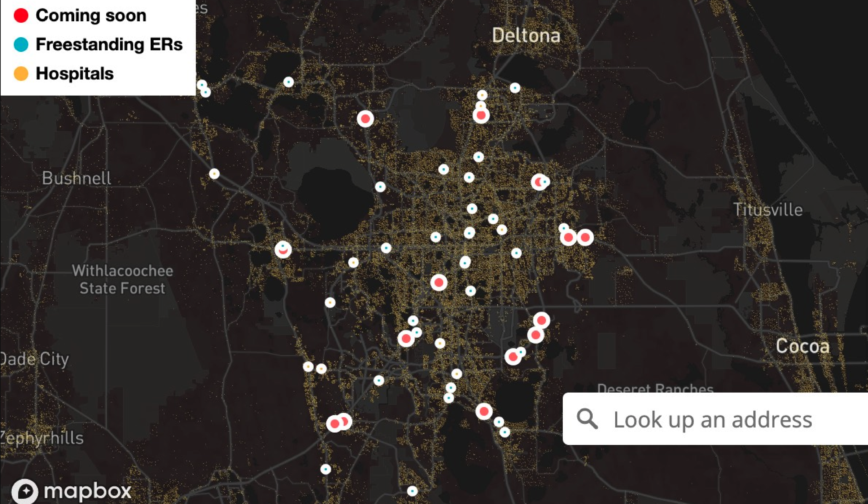The height and width of the screenshot is (504, 868).
Task: Click the freestanding ER marker near Bushnell
Action: [x=202, y=85]
